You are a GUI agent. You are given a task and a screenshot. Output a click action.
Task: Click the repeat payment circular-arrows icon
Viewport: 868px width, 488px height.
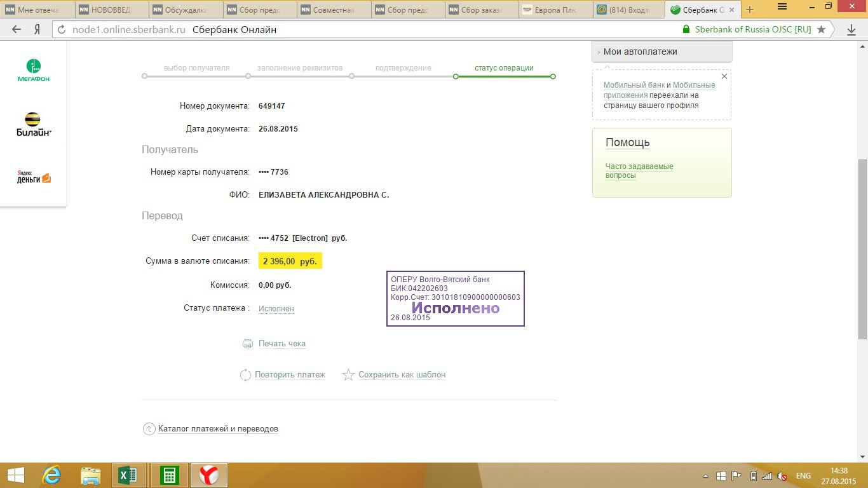(x=245, y=375)
